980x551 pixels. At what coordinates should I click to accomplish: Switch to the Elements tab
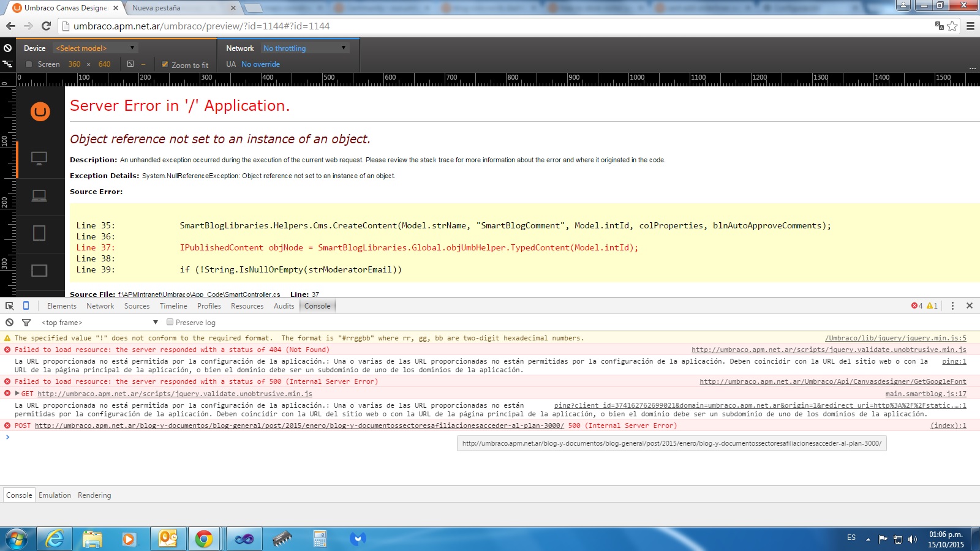62,305
